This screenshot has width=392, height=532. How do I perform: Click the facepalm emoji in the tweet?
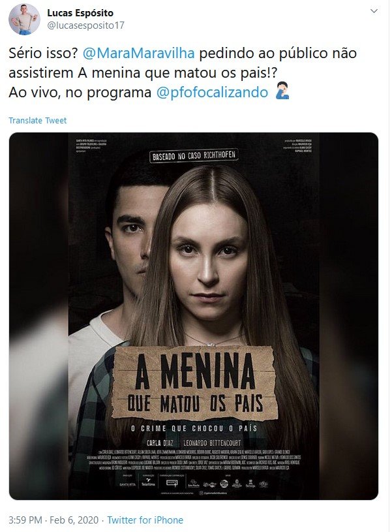(x=282, y=91)
